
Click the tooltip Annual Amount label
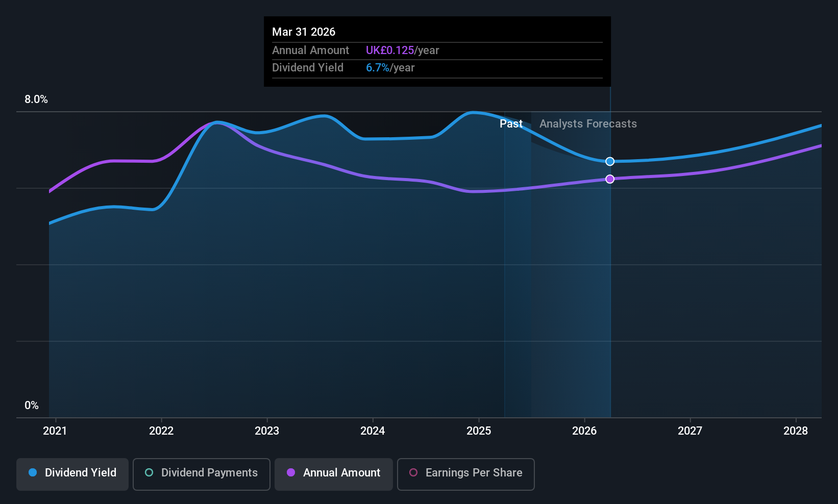[x=310, y=51]
